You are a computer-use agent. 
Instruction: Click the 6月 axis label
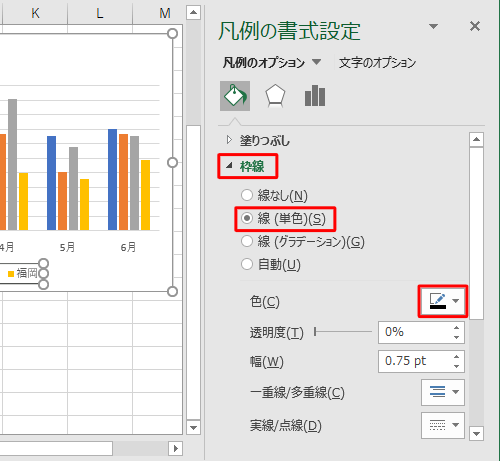pyautogui.click(x=128, y=247)
